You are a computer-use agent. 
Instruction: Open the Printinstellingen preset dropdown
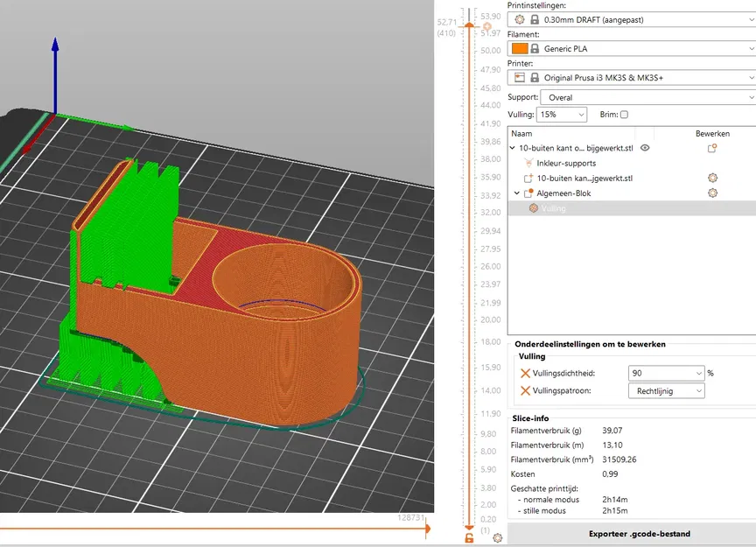(632, 20)
